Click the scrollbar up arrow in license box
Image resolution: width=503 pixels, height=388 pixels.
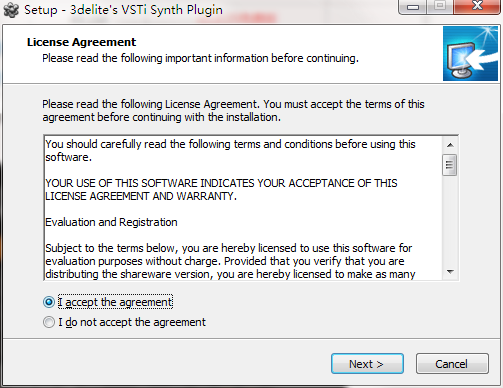click(450, 145)
